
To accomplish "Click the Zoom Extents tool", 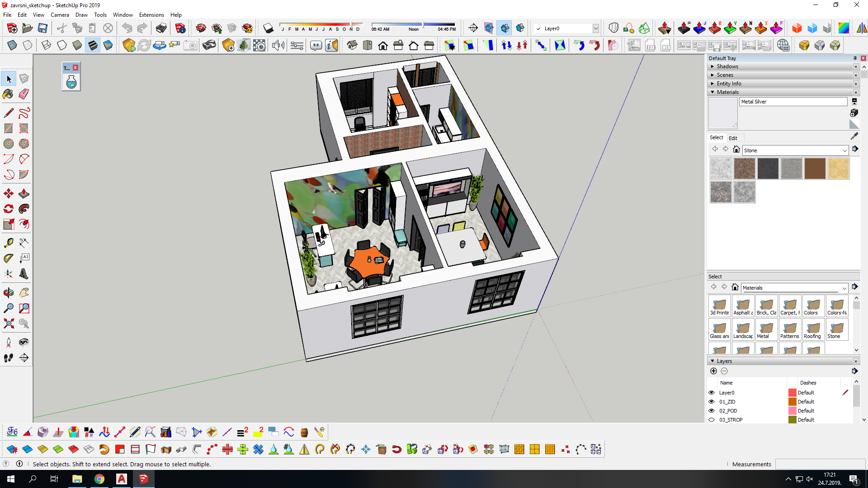I will (8, 324).
